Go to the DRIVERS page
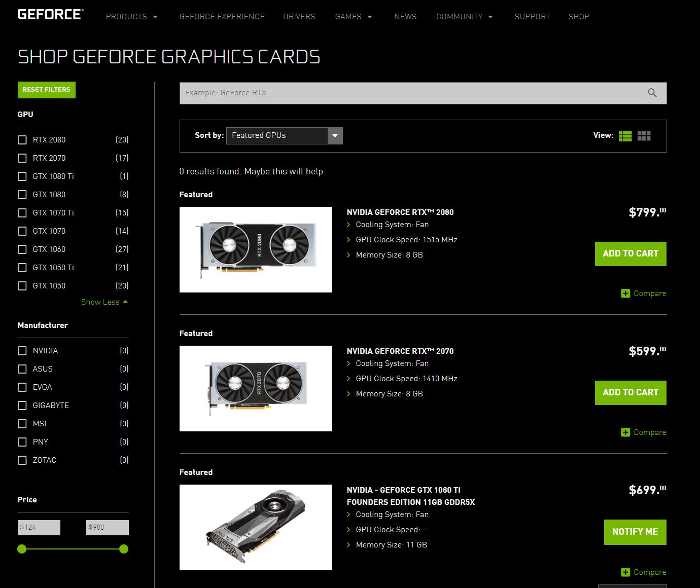This screenshot has height=588, width=700. pyautogui.click(x=299, y=17)
